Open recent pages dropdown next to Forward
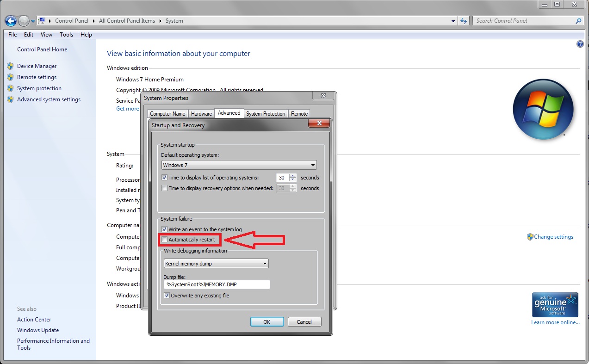This screenshot has height=364, width=589. 33,21
